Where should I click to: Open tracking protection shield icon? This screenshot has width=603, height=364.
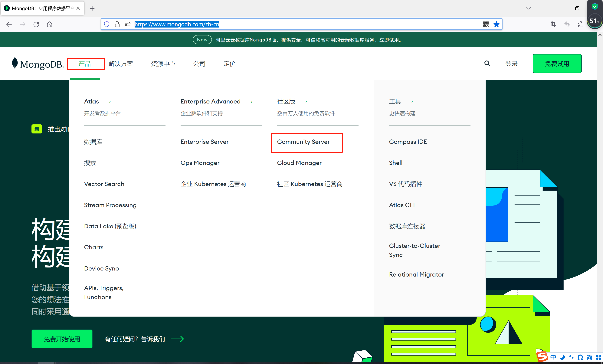(x=107, y=24)
